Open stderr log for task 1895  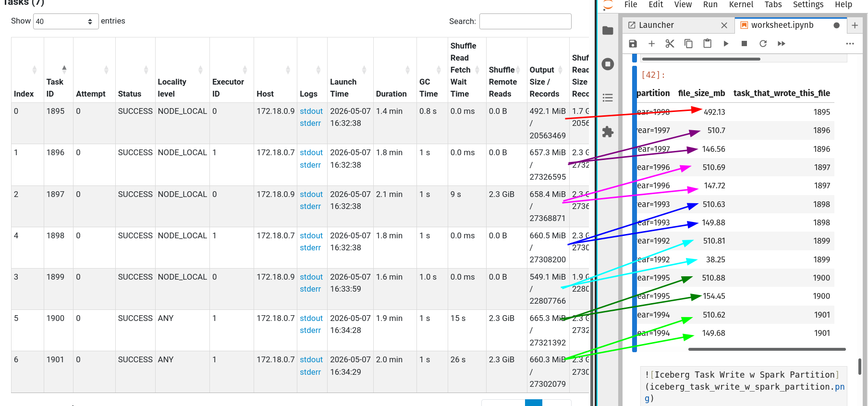310,123
